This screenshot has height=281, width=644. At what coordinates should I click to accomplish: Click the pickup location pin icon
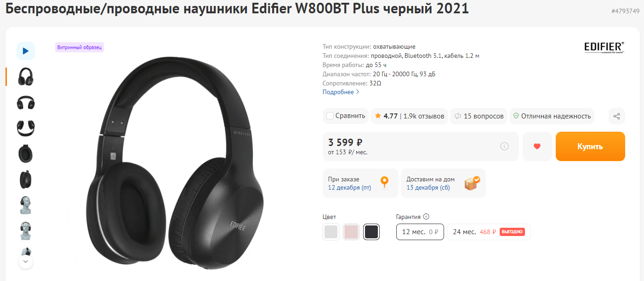[384, 182]
